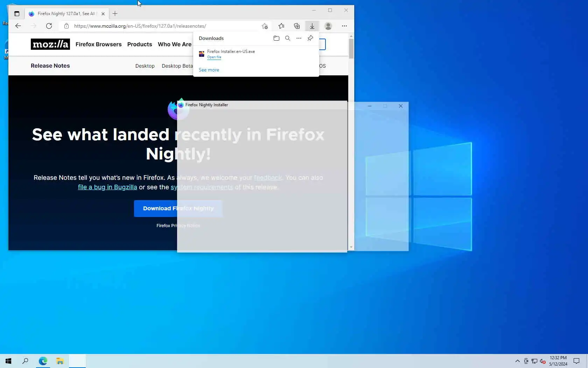
Task: Add this page to favorites
Action: 265,26
